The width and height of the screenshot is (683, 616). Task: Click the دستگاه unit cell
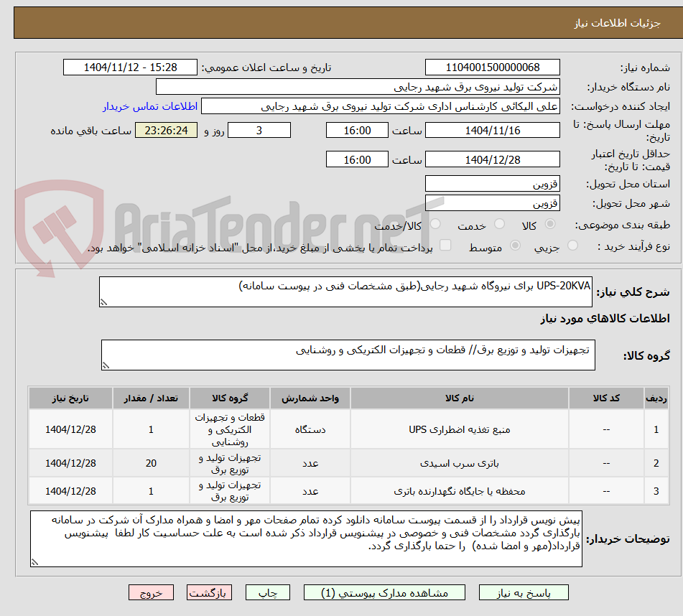coord(310,429)
